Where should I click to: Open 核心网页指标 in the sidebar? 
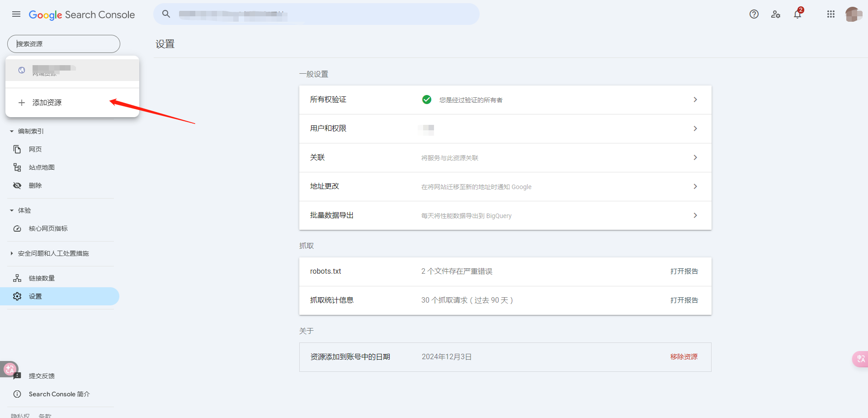48,228
